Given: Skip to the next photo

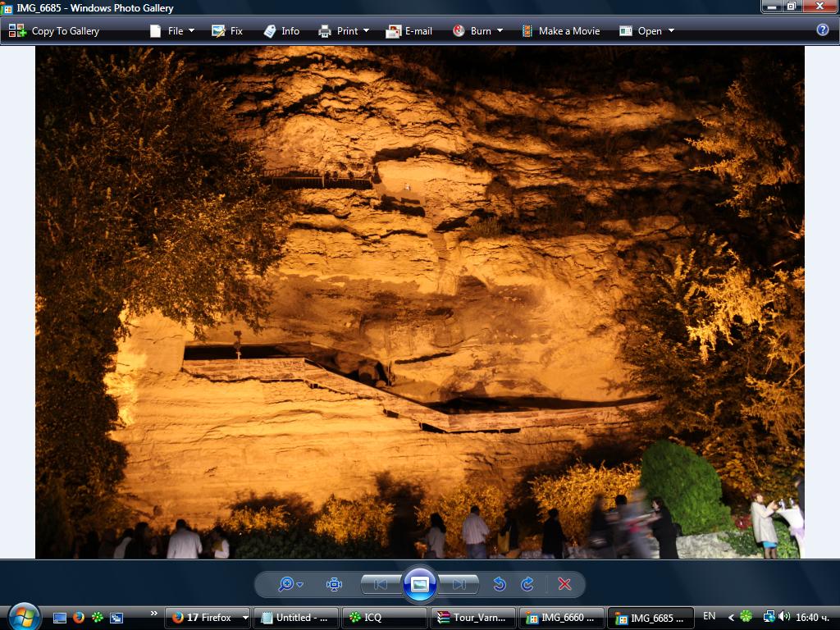Looking at the screenshot, I should pos(459,584).
